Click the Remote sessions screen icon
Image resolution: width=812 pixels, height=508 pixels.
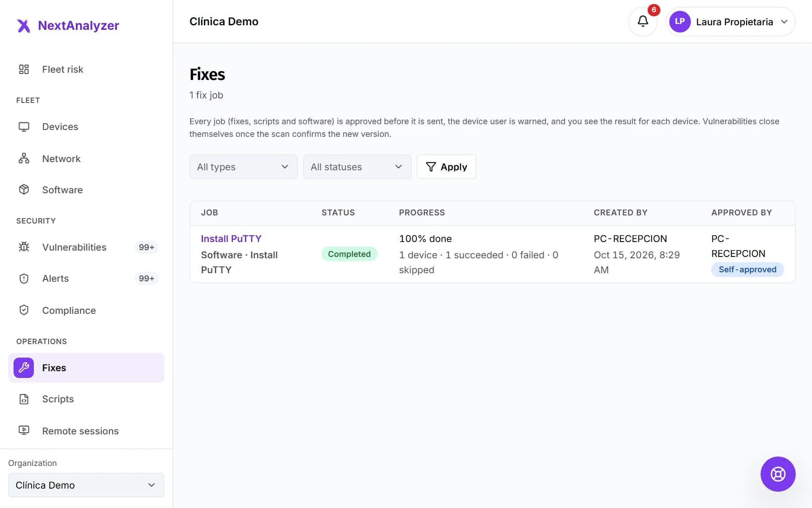coord(24,431)
